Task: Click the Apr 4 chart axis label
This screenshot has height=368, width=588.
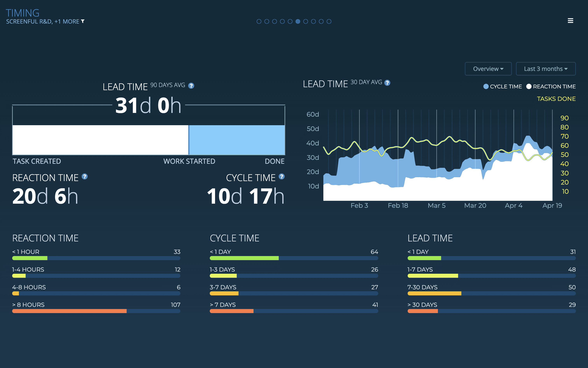Action: [514, 206]
